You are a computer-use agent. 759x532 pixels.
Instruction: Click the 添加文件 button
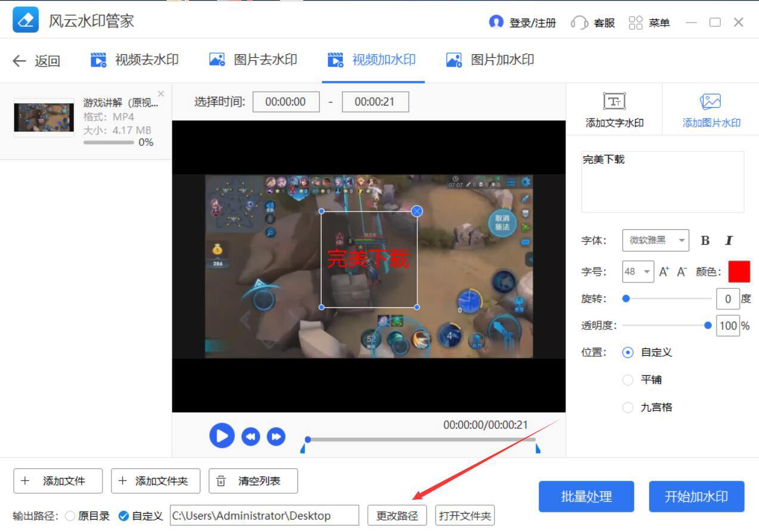(58, 481)
